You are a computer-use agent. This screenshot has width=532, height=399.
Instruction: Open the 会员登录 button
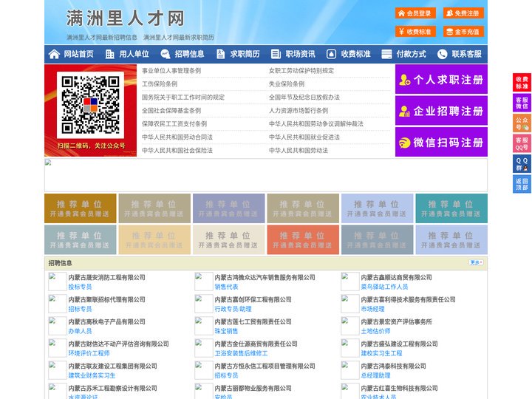point(415,13)
